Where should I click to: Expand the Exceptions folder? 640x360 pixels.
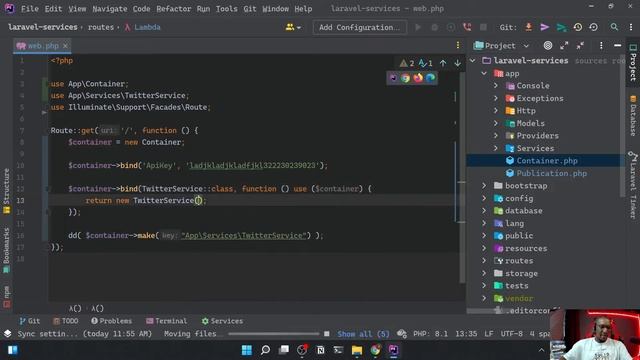tap(496, 98)
